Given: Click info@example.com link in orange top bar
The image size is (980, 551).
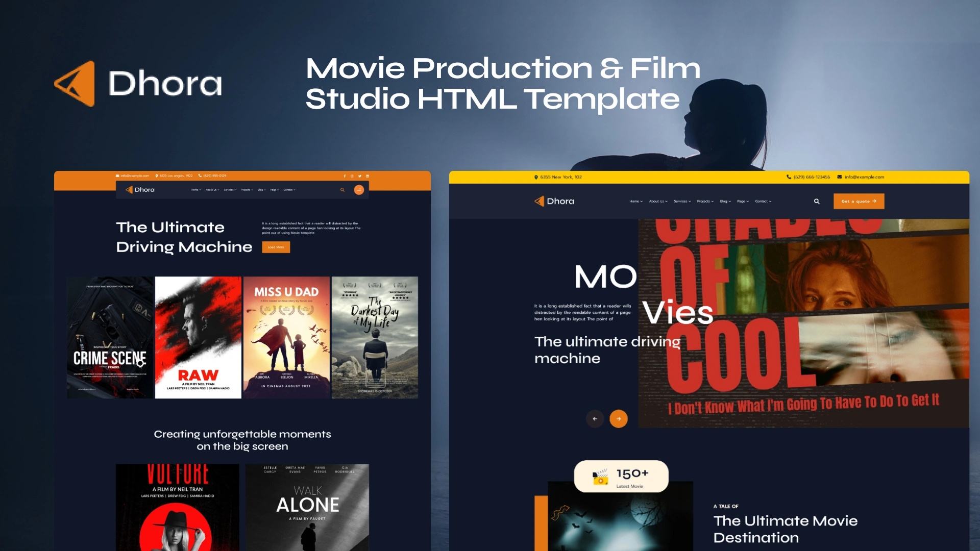Looking at the screenshot, I should pyautogui.click(x=135, y=176).
